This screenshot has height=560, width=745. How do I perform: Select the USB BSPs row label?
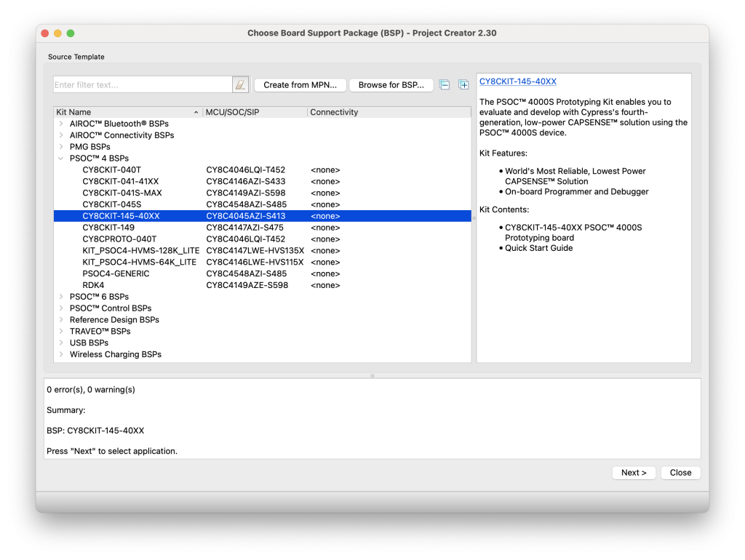[89, 343]
